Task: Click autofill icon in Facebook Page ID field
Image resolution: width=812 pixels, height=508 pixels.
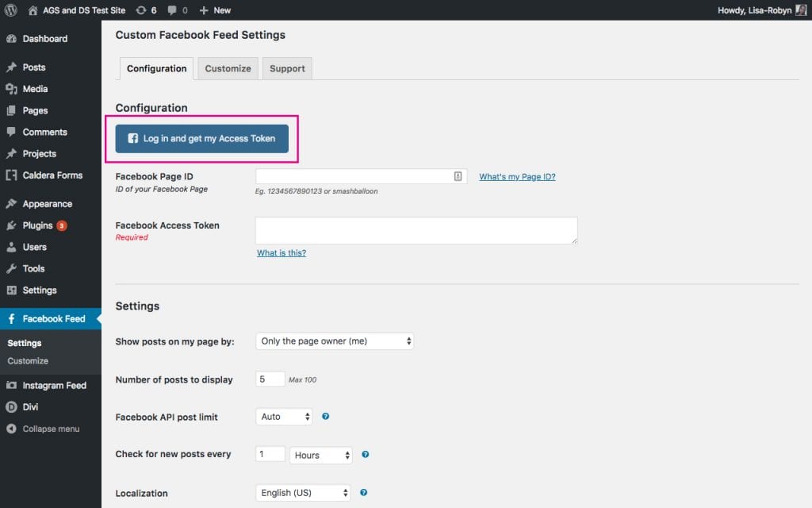Action: point(458,176)
